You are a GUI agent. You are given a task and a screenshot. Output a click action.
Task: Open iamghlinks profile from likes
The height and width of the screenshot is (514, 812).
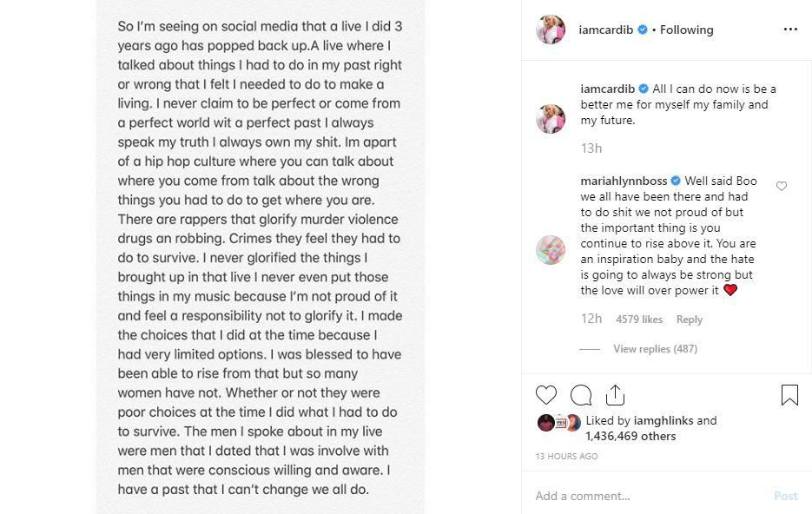pyautogui.click(x=663, y=420)
